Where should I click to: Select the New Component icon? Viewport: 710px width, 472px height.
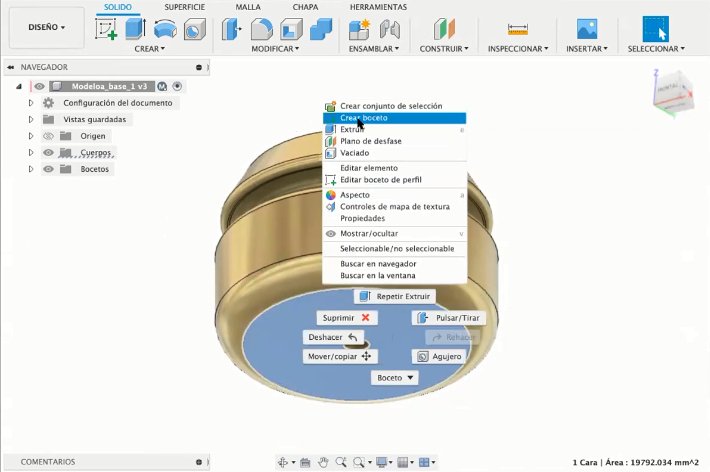[x=360, y=29]
